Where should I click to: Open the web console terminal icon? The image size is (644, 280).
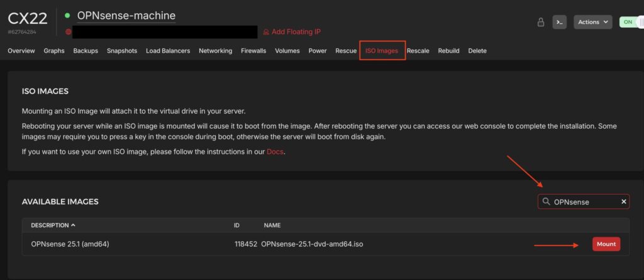coord(559,22)
